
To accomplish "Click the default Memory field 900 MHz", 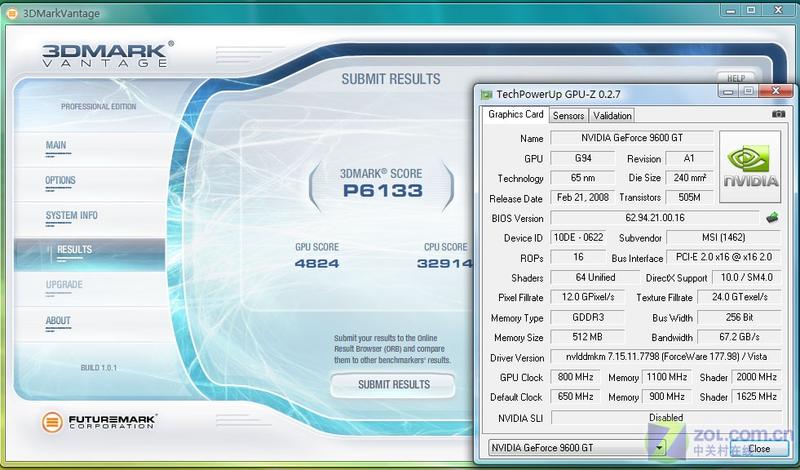I will click(x=666, y=396).
